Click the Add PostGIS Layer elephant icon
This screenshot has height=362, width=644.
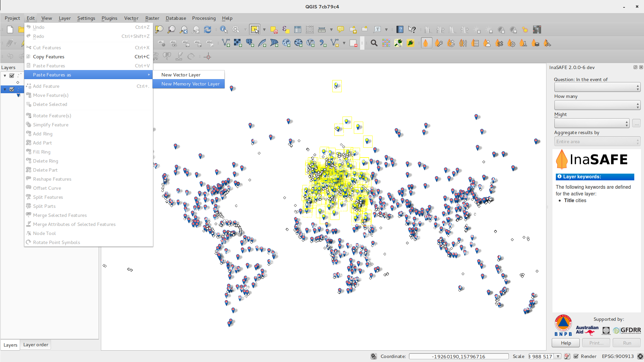pos(250,43)
